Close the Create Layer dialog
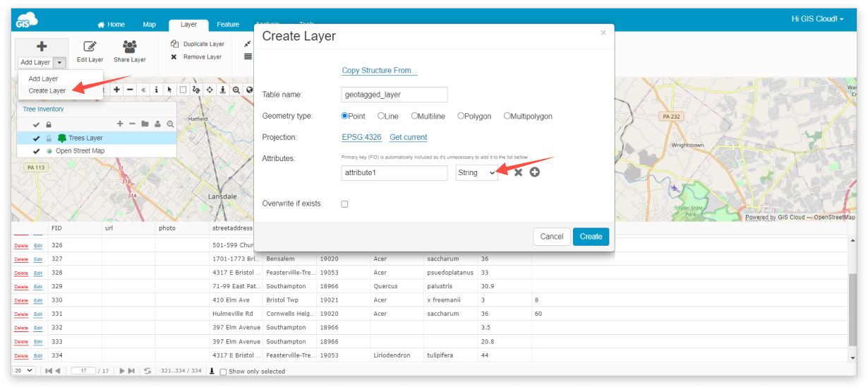This screenshot has width=868, height=390. pyautogui.click(x=603, y=32)
